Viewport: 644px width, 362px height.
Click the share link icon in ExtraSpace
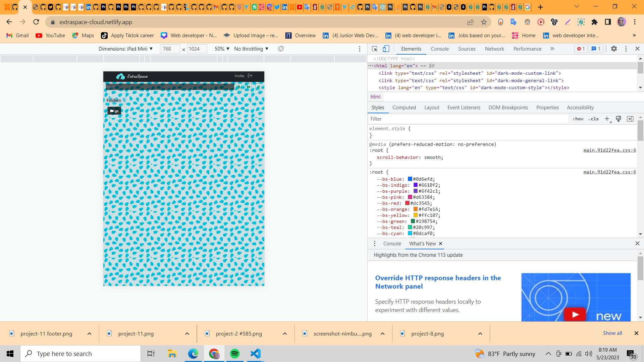point(259,87)
